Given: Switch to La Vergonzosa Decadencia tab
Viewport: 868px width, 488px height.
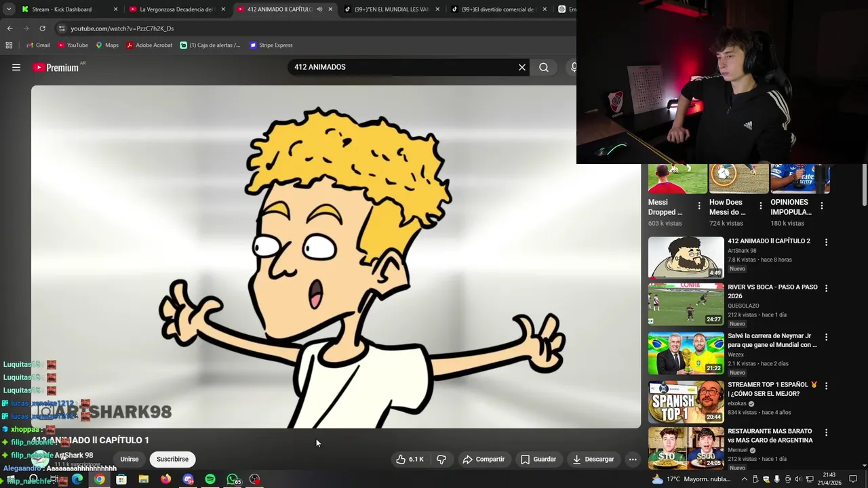Looking at the screenshot, I should click(177, 9).
